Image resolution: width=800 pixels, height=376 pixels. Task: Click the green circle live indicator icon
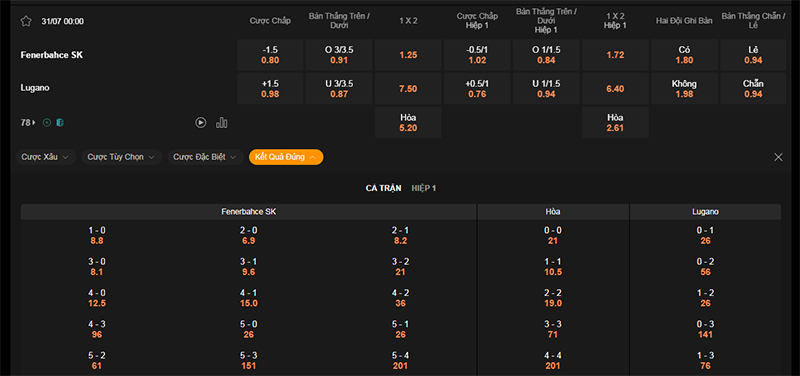(x=47, y=122)
